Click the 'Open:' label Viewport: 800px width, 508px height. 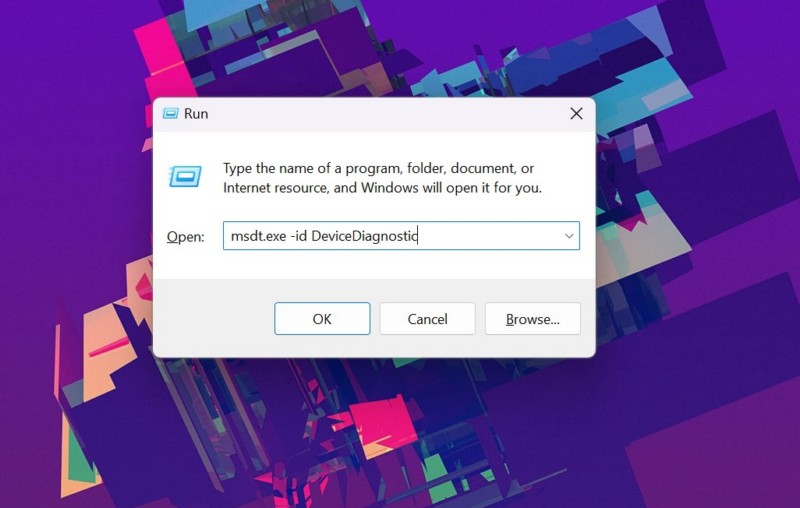pyautogui.click(x=186, y=237)
